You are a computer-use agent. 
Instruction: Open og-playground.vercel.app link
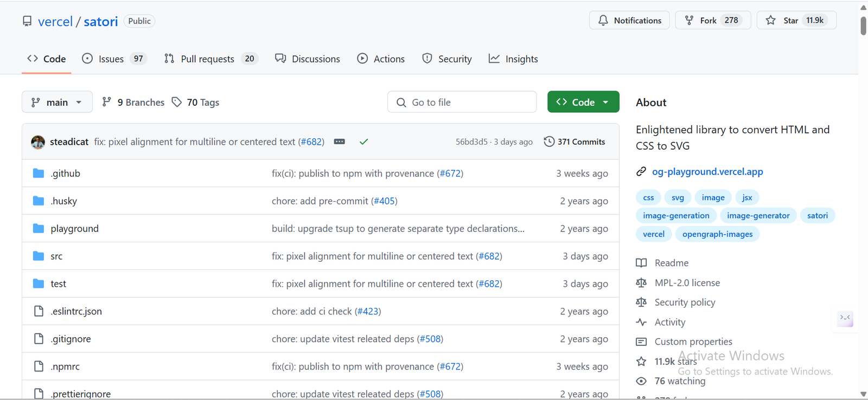pyautogui.click(x=707, y=172)
